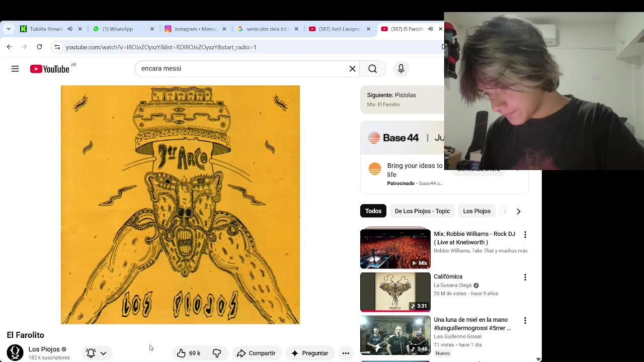Open options menu for Robbie Williams mix
This screenshot has width=644, height=362.
click(525, 235)
